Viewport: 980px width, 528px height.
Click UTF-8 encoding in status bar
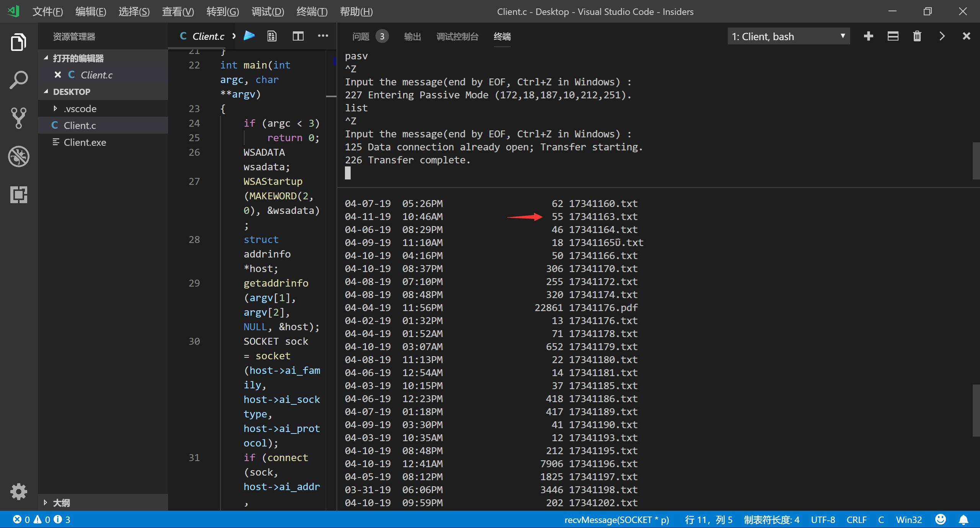823,520
